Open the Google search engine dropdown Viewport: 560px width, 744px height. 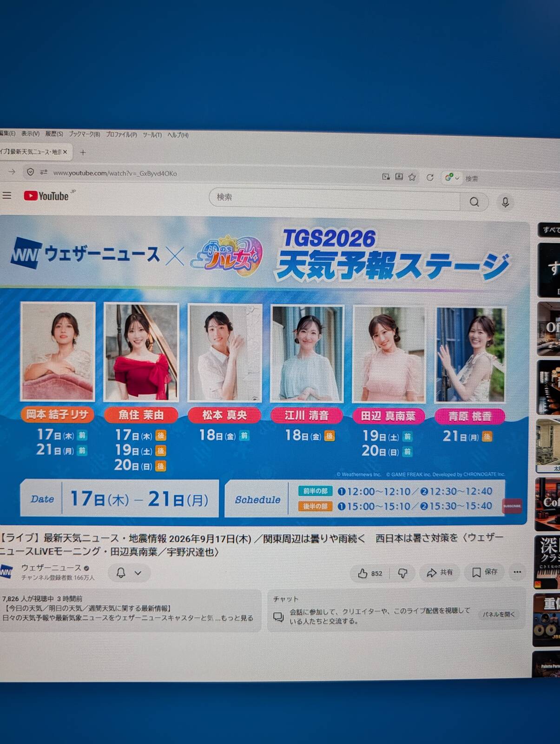point(452,178)
